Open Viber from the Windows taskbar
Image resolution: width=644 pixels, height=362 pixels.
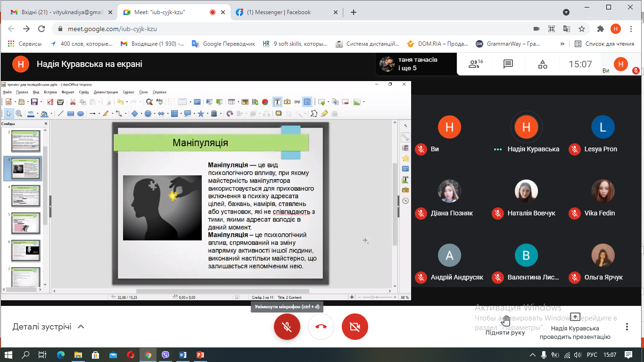coord(165,354)
